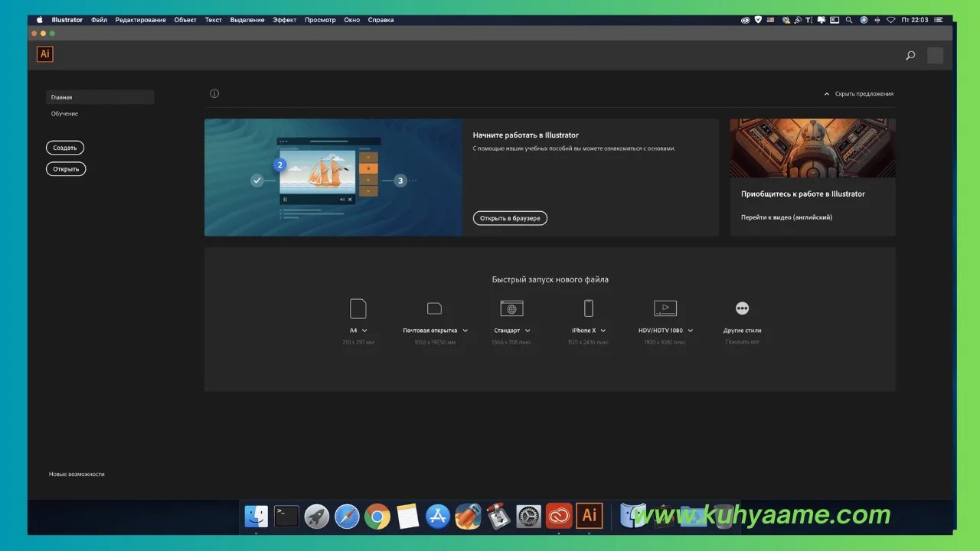Open Spotlight search in menu bar
The width and height of the screenshot is (980, 551).
(x=849, y=20)
